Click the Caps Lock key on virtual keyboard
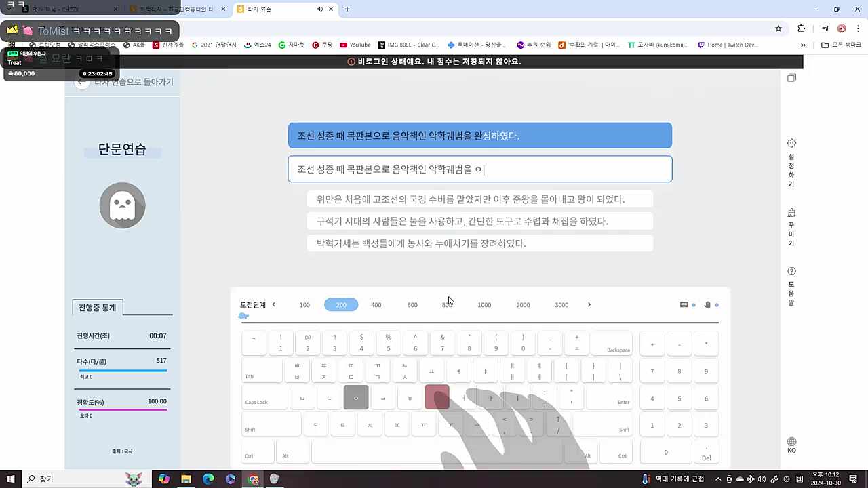 click(264, 398)
